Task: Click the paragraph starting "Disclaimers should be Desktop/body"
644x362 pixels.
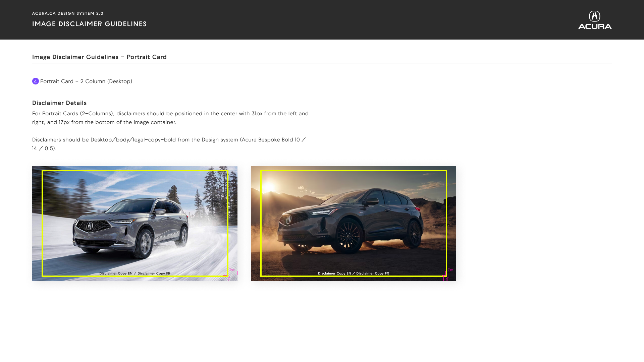Action: click(169, 144)
